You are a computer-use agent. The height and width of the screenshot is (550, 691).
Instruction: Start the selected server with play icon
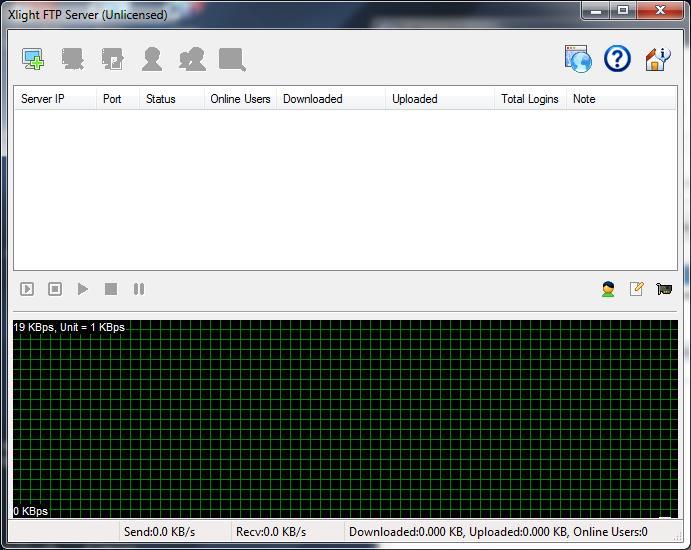pos(83,289)
